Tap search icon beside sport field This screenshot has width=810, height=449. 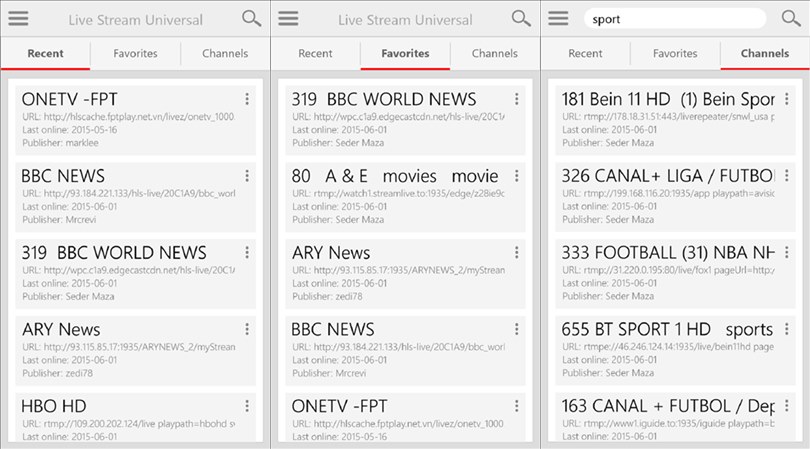click(791, 19)
